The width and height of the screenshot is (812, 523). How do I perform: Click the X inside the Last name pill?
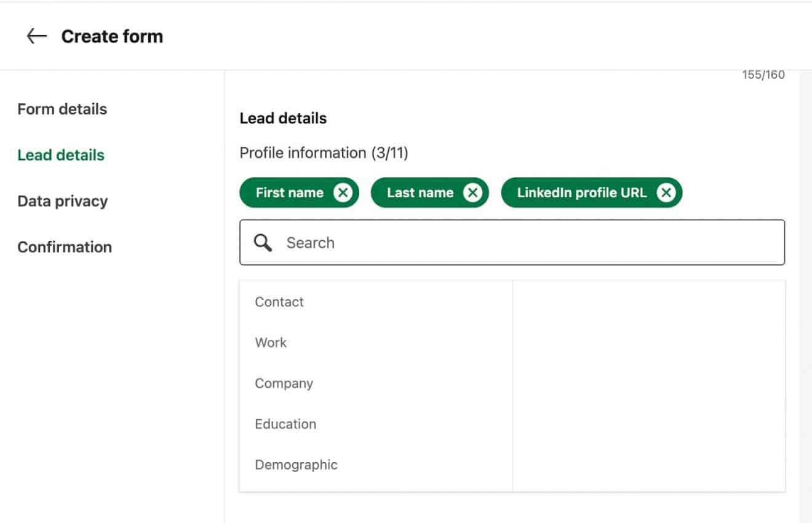[x=472, y=192]
